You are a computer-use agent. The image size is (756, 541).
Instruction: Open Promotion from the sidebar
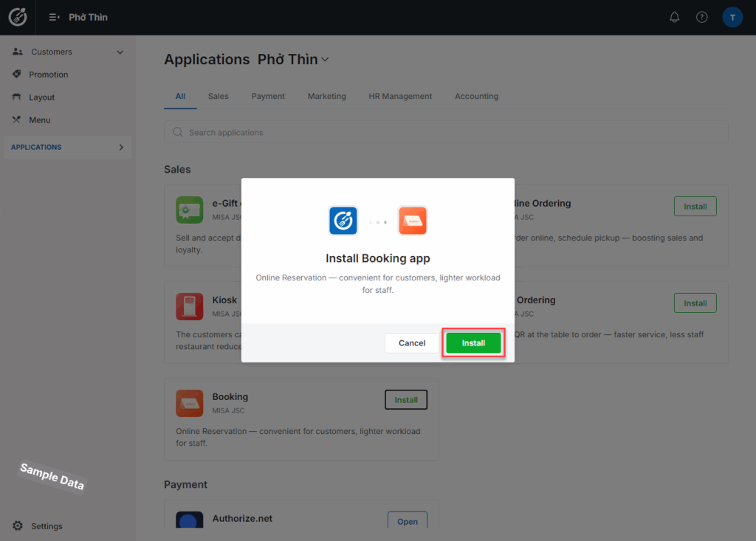(48, 75)
